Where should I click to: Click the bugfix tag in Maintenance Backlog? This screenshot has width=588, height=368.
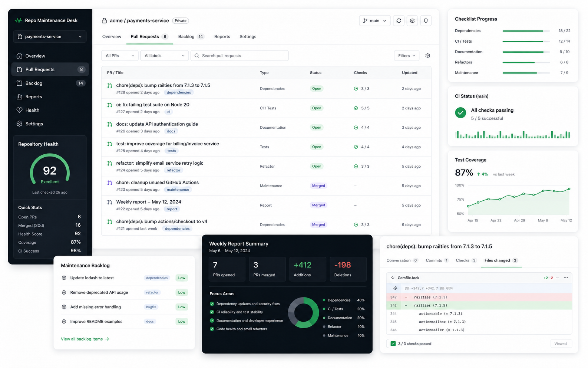coord(151,307)
